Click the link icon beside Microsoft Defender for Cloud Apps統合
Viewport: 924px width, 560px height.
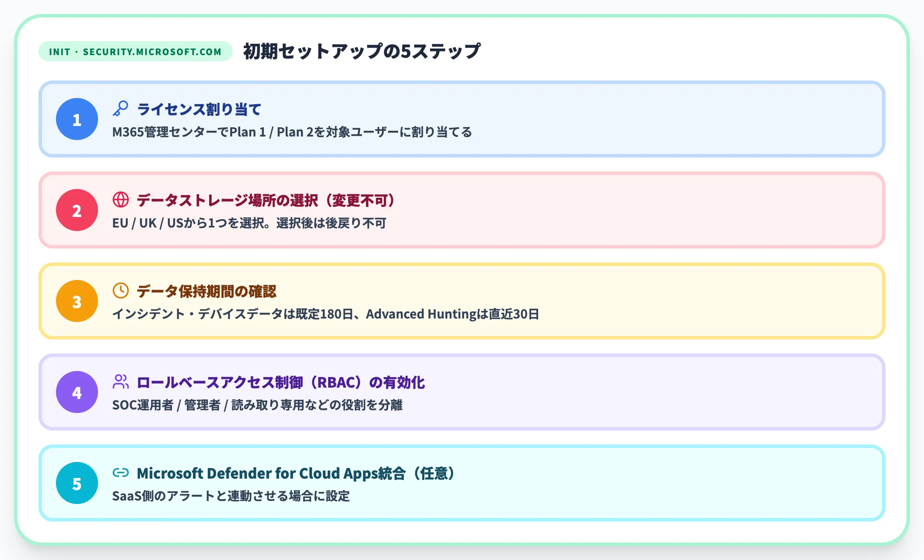click(120, 472)
